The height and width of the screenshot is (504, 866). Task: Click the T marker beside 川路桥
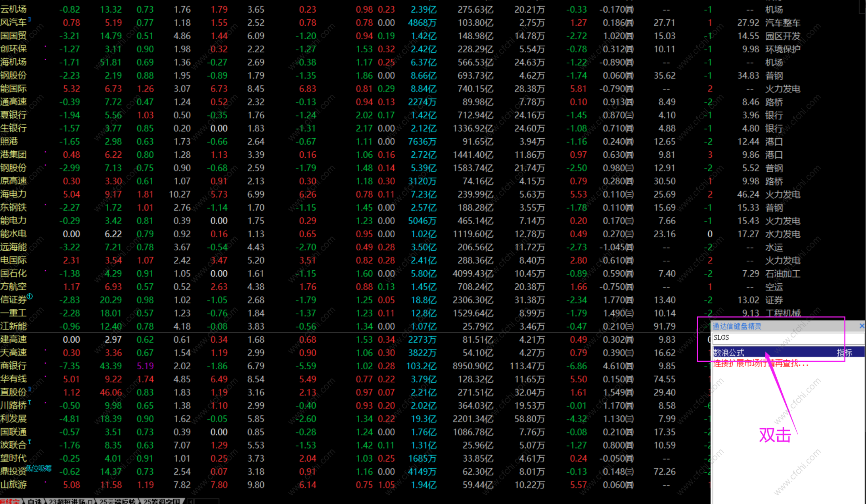tap(30, 402)
